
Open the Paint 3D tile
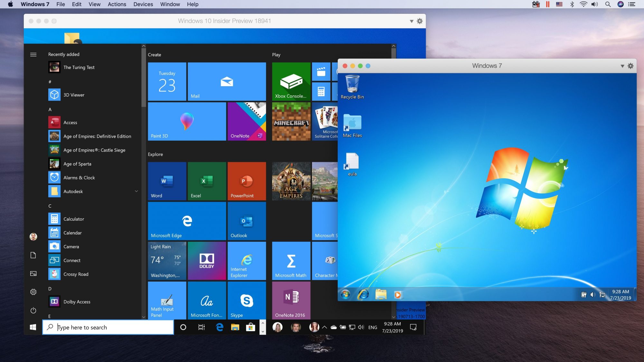(187, 121)
